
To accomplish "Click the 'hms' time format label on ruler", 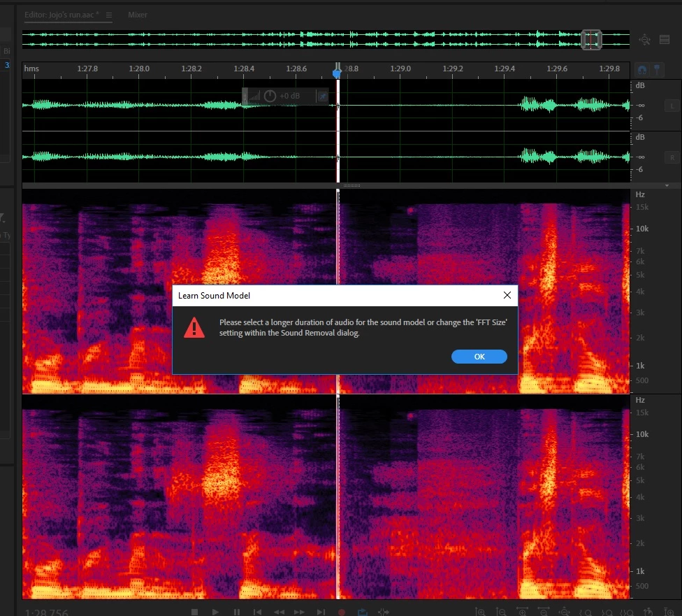I will (x=31, y=69).
